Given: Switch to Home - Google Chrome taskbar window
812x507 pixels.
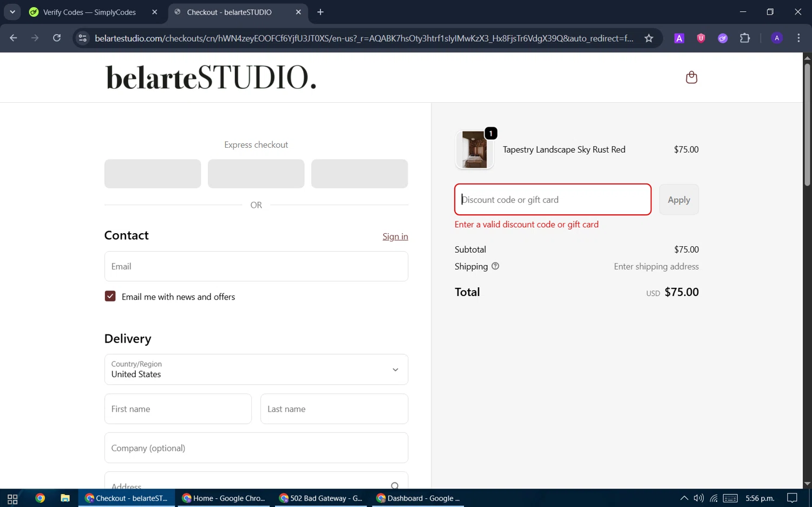Looking at the screenshot, I should click(x=224, y=498).
